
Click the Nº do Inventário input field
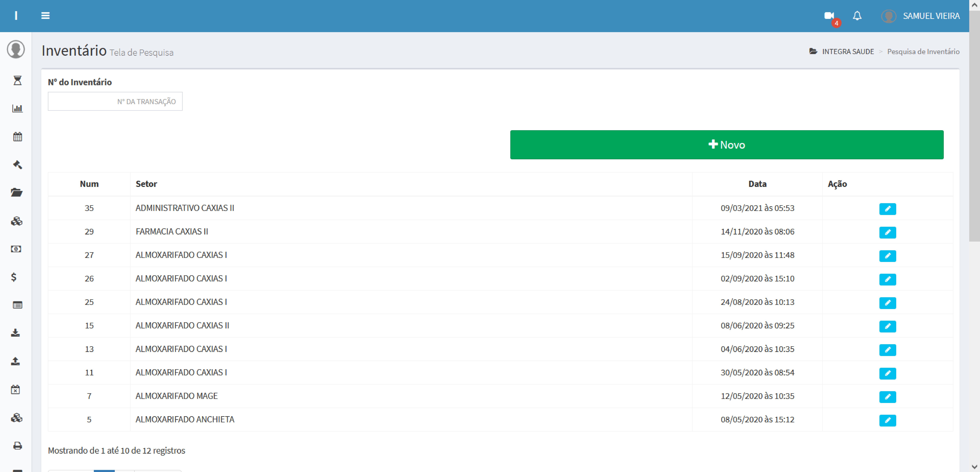click(115, 101)
